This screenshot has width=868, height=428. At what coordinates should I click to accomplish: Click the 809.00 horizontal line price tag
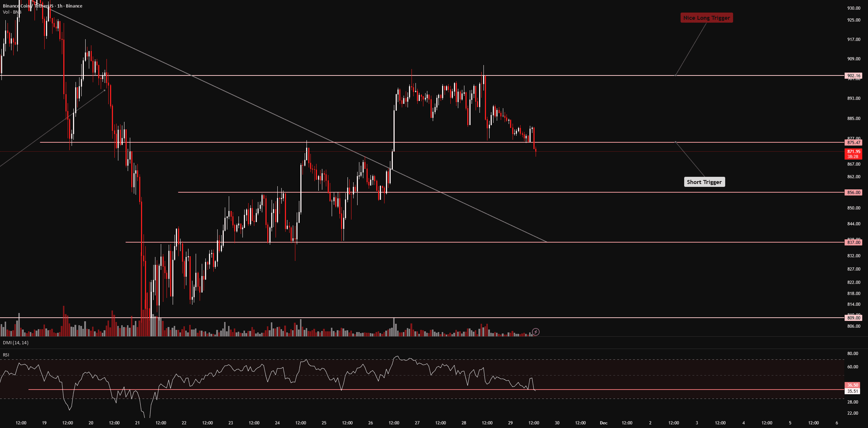(x=854, y=318)
